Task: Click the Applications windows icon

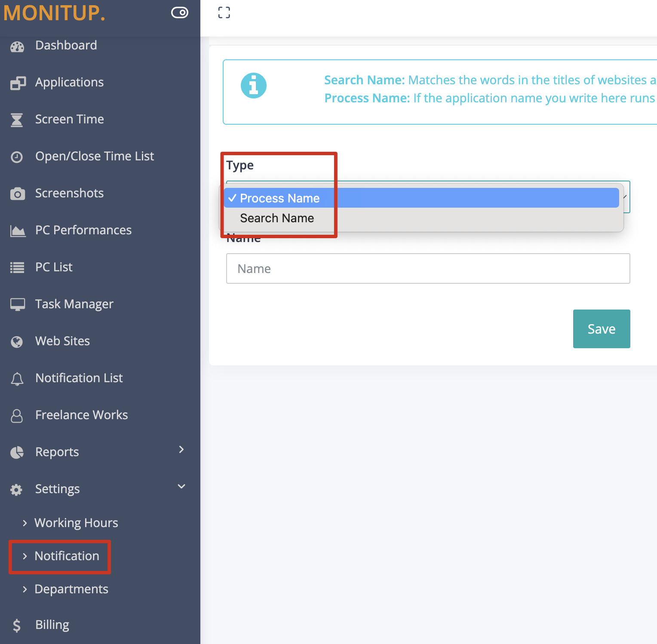Action: [18, 83]
